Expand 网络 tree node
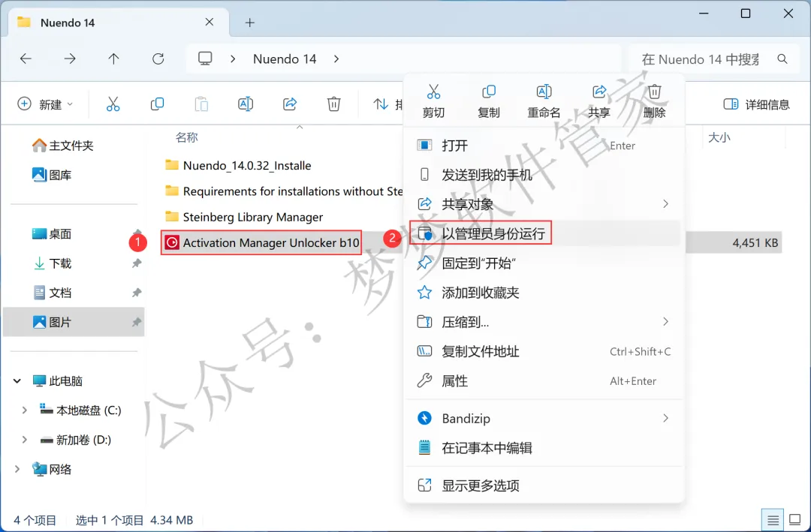Screen dimensions: 811x532 click(17, 469)
